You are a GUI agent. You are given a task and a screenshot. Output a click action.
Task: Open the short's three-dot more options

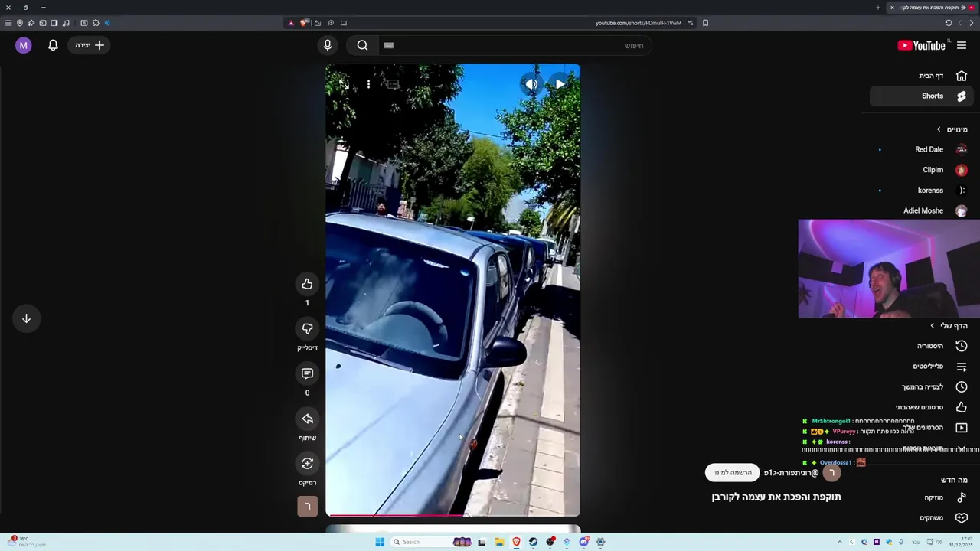368,84
